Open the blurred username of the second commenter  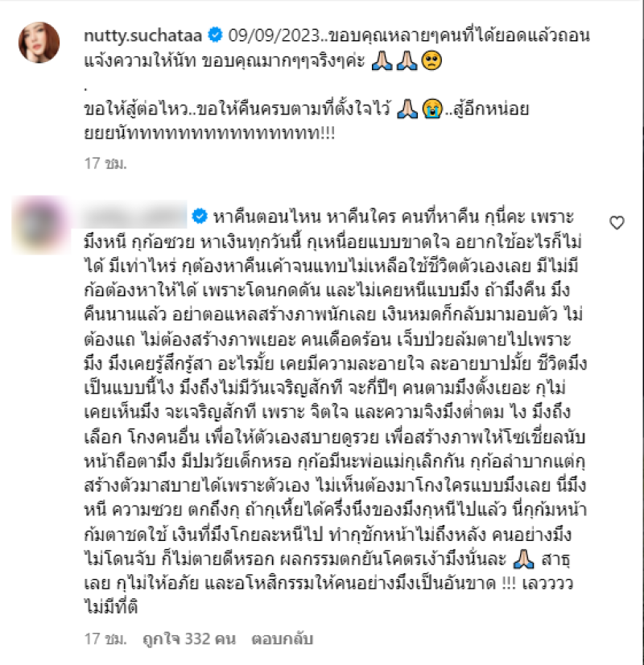134,216
